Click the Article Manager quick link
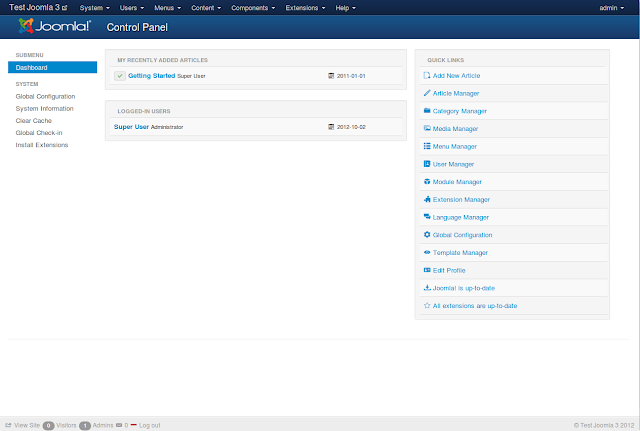Screen dimensions: 640x431 point(456,93)
